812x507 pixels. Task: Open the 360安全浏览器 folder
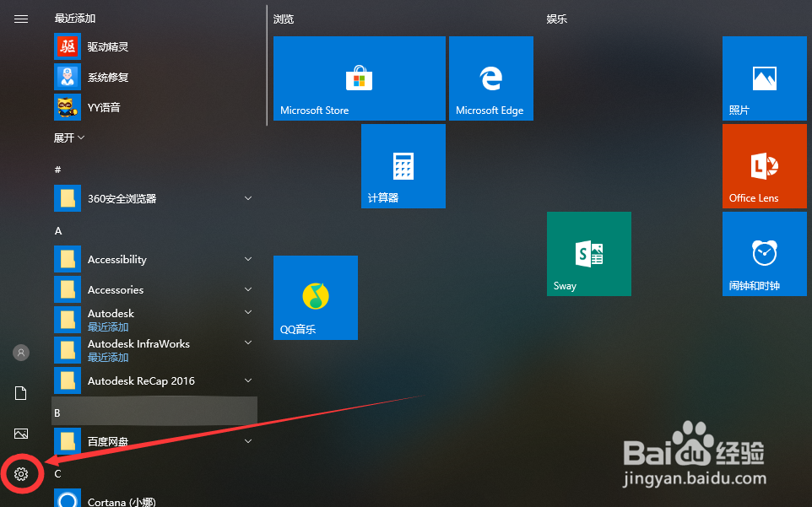[155, 198]
